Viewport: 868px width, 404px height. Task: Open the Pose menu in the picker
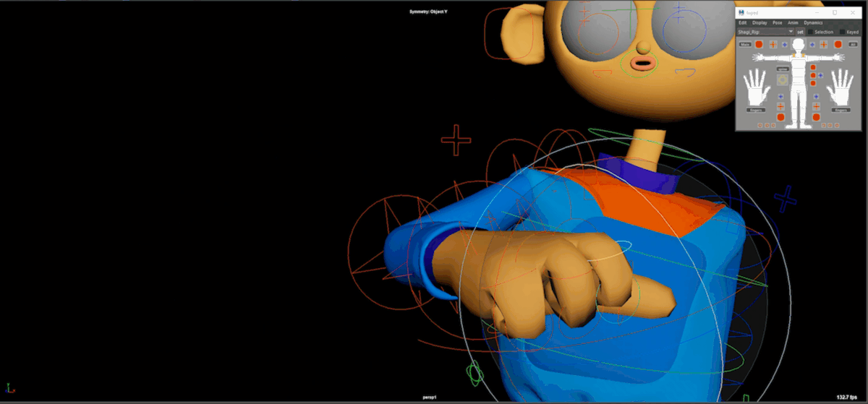pyautogui.click(x=778, y=22)
